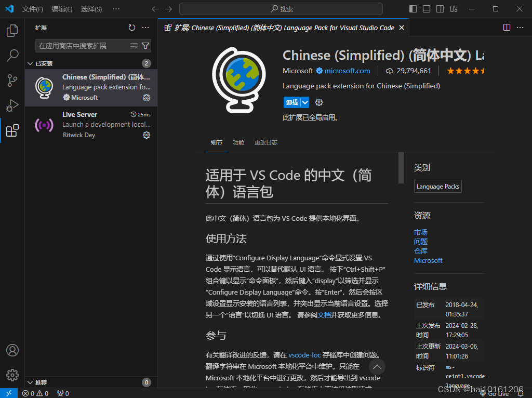Viewport: 532px width, 398px height.
Task: Select the Live Server extension item
Action: [91, 125]
